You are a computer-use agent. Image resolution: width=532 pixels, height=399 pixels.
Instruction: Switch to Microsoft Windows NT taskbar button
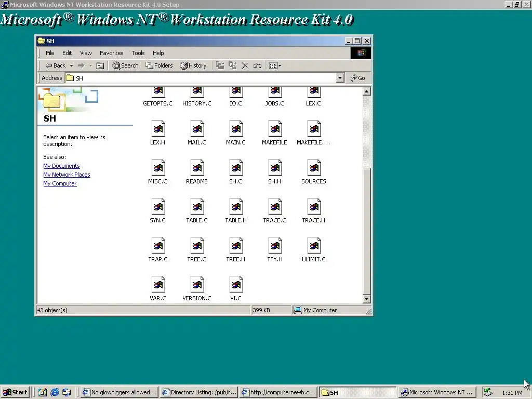(437, 393)
